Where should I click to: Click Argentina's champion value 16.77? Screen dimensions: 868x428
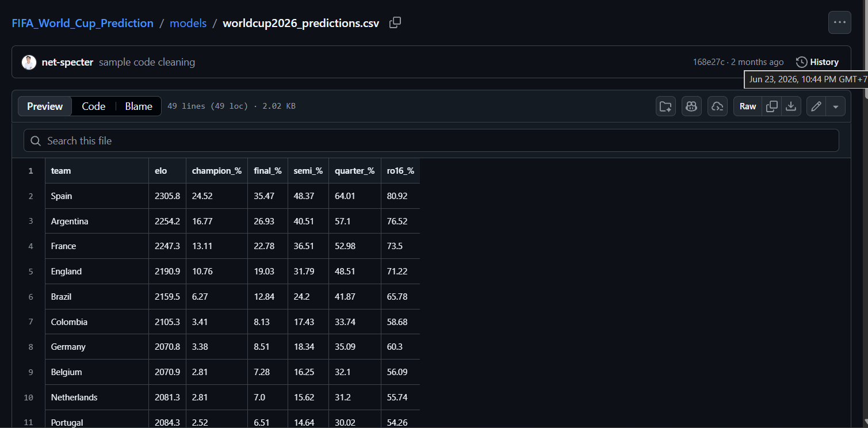[x=217, y=221]
